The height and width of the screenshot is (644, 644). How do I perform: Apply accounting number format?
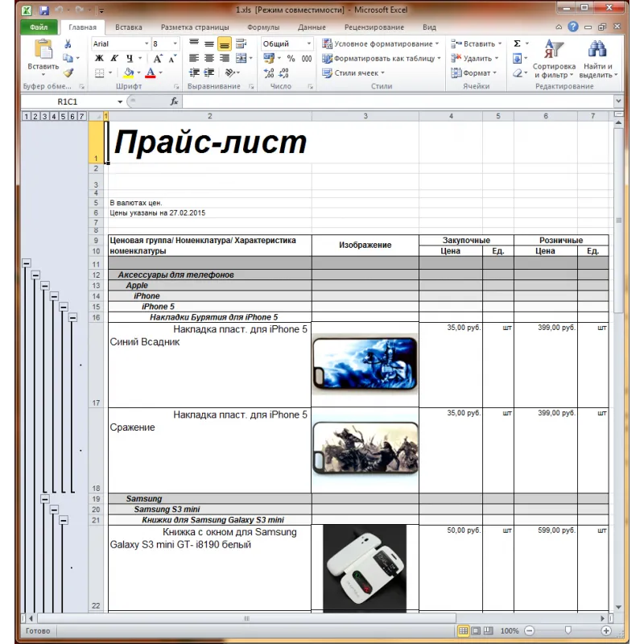(269, 58)
